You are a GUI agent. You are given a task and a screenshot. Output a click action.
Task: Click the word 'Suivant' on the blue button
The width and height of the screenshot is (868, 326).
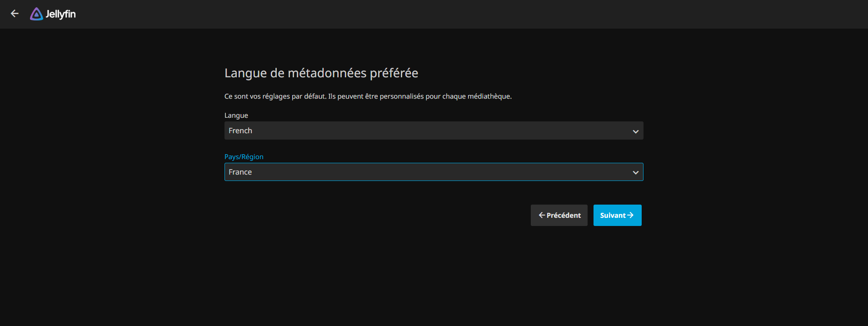pyautogui.click(x=613, y=215)
